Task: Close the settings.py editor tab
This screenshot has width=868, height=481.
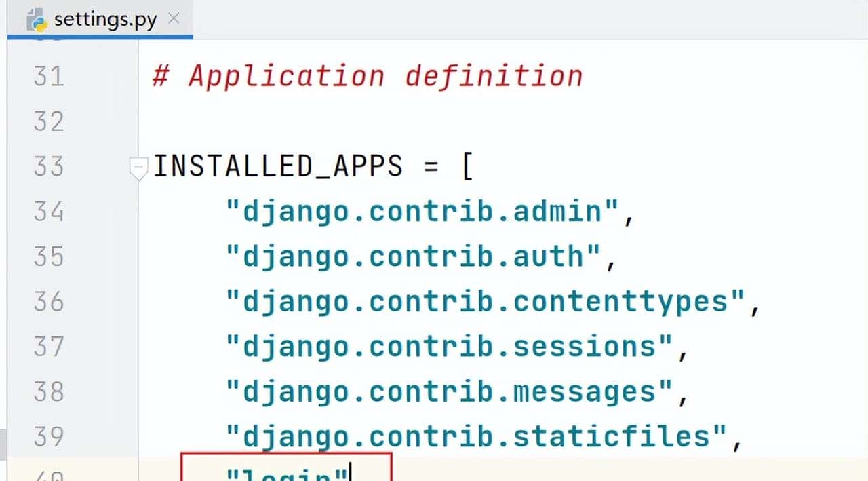Action: 174,18
